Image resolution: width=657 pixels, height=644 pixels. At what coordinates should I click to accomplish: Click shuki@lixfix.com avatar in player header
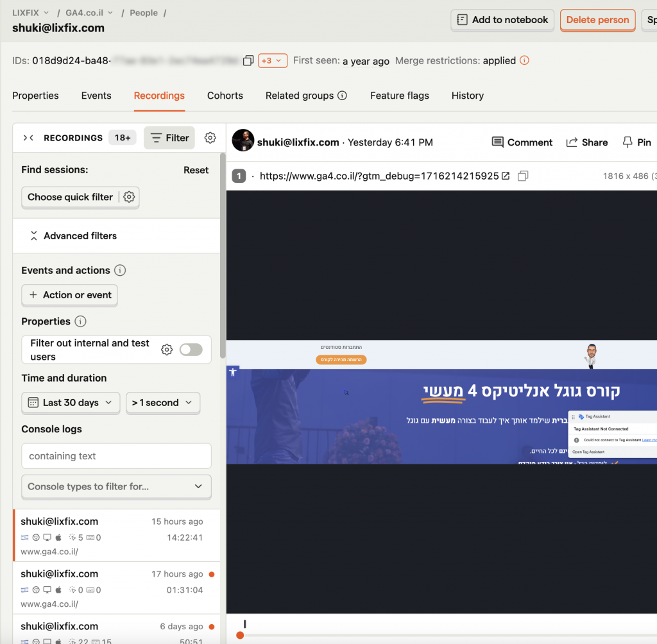point(243,140)
